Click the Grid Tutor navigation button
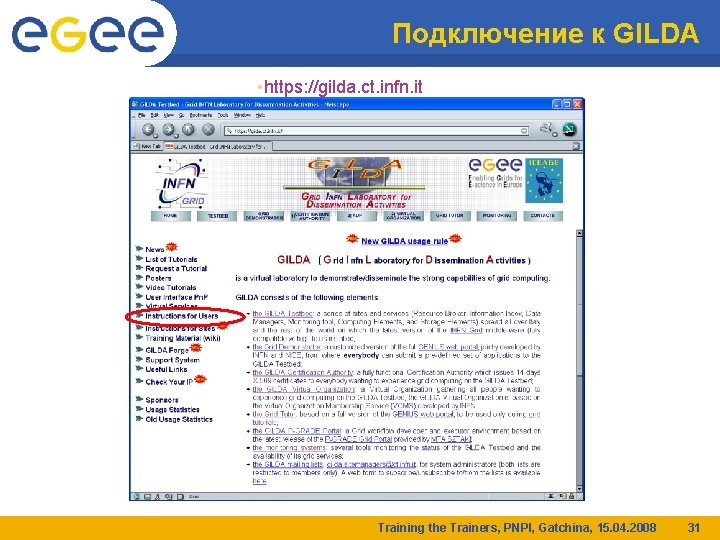 click(x=450, y=216)
